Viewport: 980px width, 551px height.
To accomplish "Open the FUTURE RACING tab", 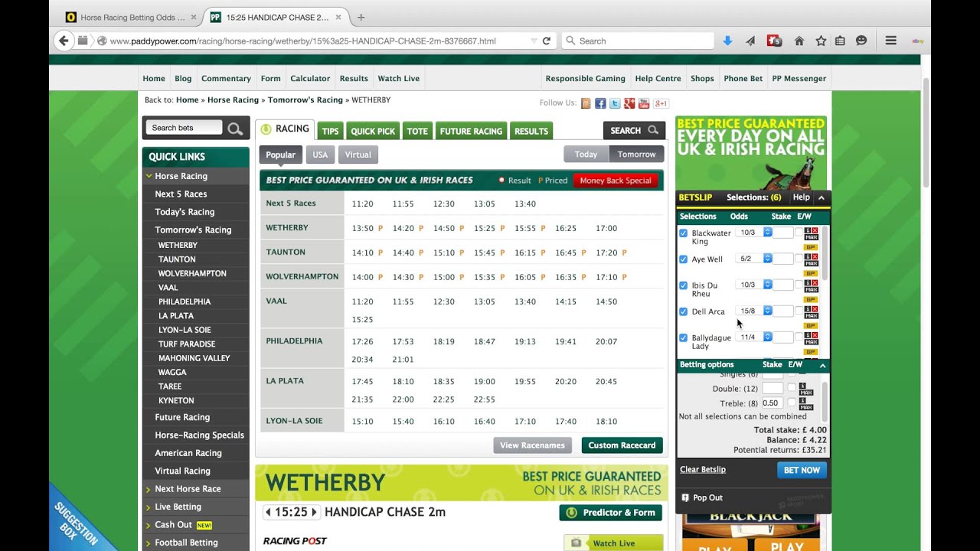I will pos(471,131).
